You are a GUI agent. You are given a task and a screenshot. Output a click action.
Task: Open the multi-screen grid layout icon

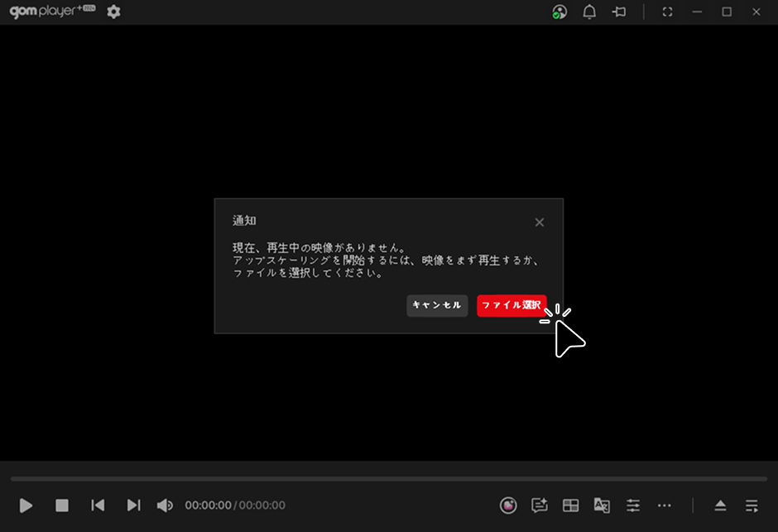pos(570,505)
